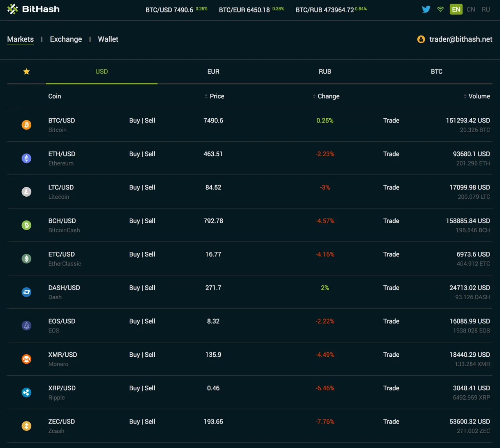Click Trade in the XMR/USD row

click(391, 355)
